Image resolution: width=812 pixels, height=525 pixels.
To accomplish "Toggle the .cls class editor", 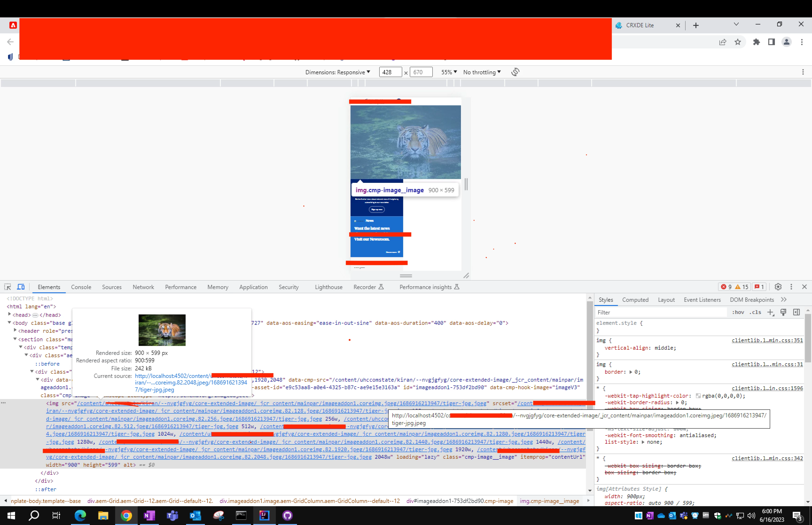I will click(755, 312).
